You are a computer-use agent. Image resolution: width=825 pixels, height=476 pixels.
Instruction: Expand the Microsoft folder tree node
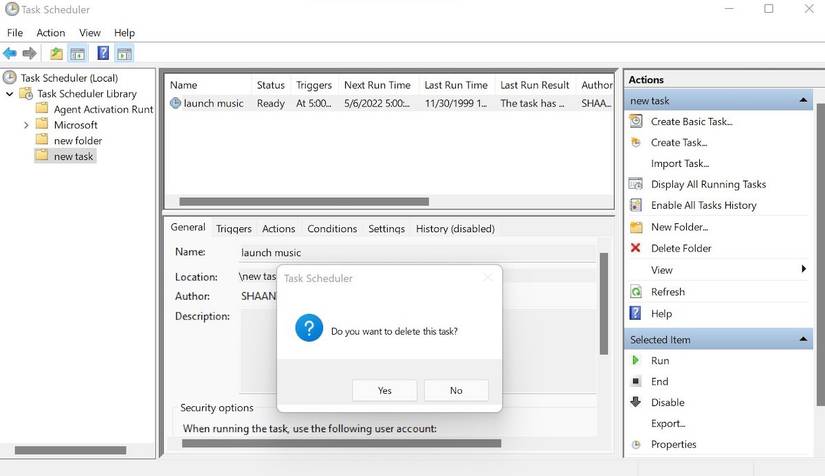26,125
